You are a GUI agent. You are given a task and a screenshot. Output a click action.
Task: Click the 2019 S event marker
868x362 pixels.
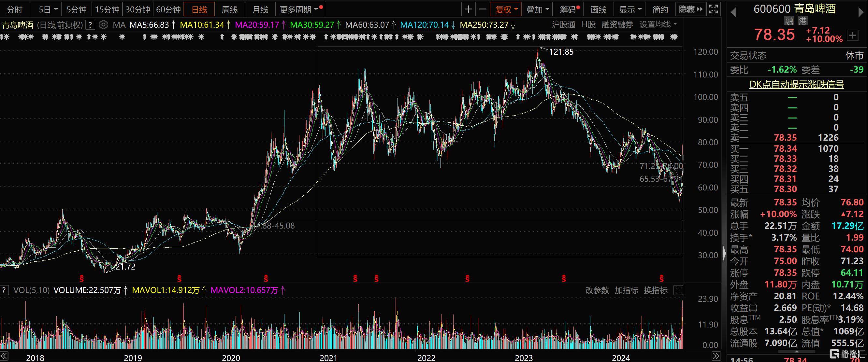coord(179,278)
